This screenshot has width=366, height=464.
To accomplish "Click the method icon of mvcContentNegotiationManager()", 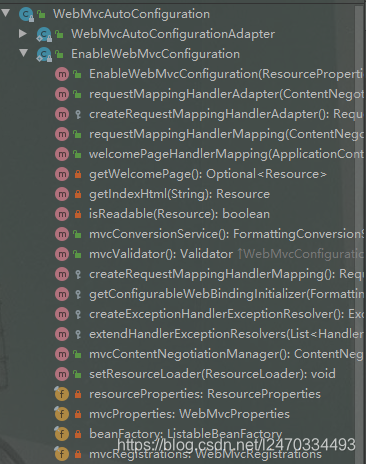I will point(62,354).
